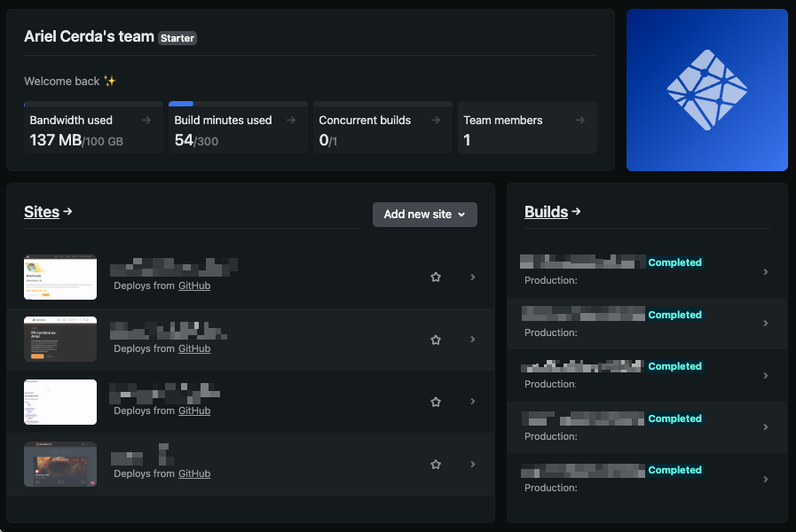
Task: Expand the second Completed build's chevron
Action: click(766, 323)
